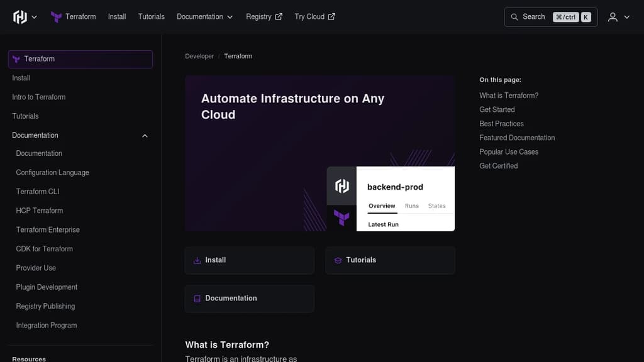644x362 pixels.
Task: Open Tutorials in the sidebar
Action: (25, 116)
